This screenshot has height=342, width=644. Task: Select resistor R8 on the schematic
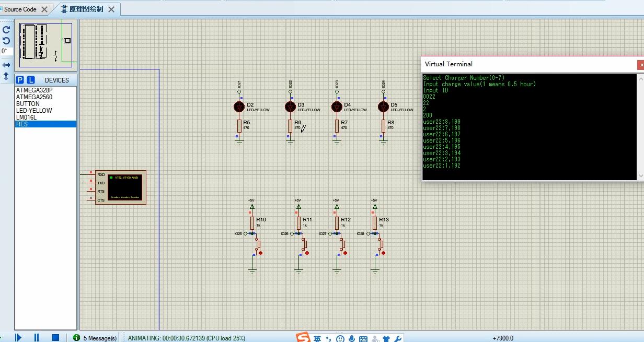click(x=383, y=125)
